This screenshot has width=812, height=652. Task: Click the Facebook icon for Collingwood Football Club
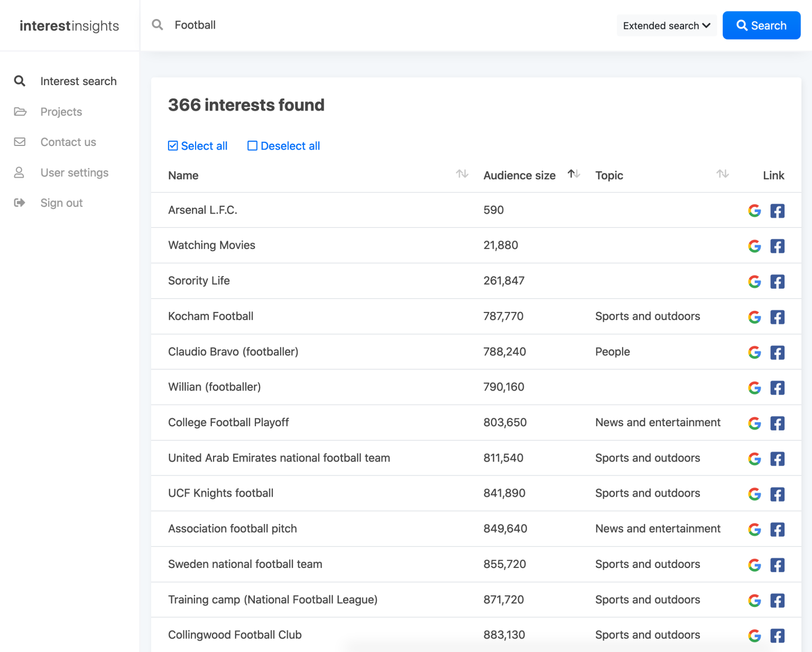(777, 635)
